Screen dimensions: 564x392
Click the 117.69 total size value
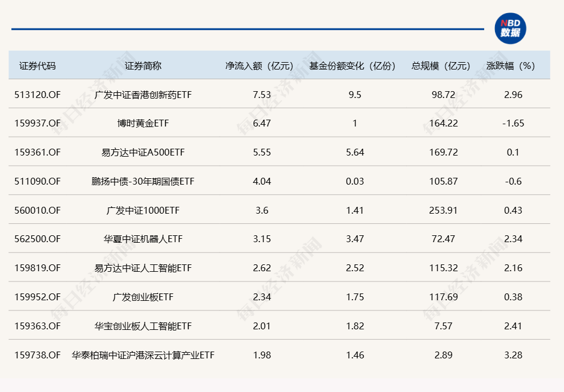444,297
